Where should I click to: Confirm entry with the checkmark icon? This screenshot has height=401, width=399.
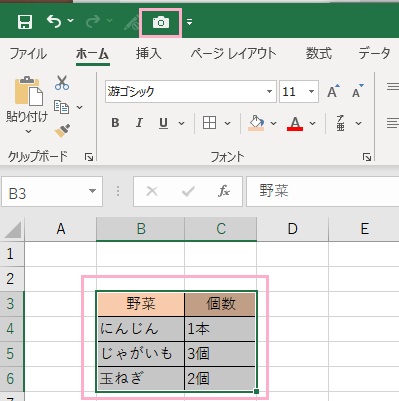(188, 191)
